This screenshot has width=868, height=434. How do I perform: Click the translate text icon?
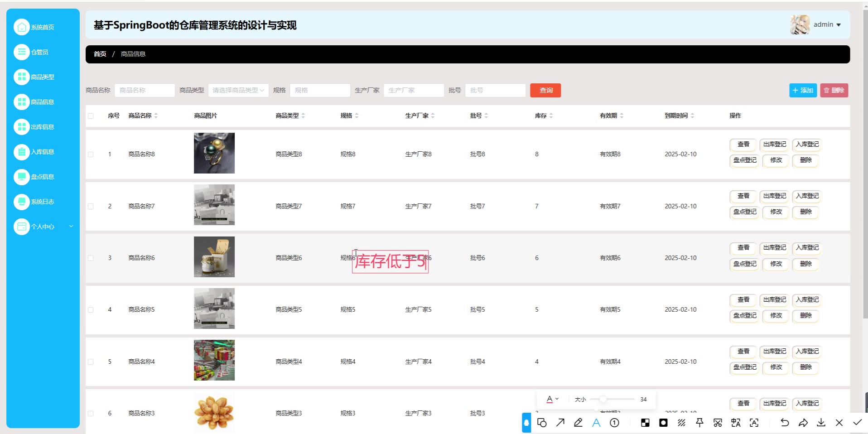click(736, 423)
